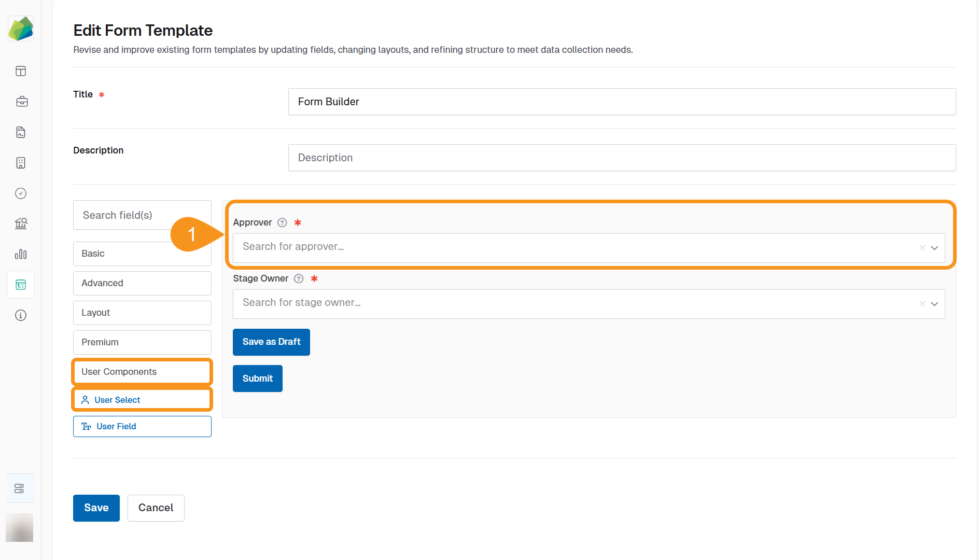Open the Approver search dropdown
This screenshot has width=979, height=560.
click(570, 248)
